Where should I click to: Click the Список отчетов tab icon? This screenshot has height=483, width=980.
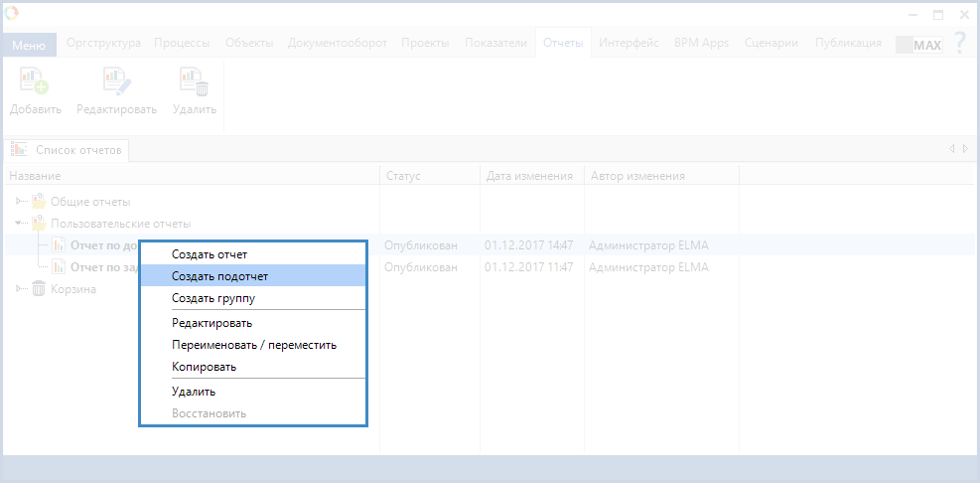(19, 149)
